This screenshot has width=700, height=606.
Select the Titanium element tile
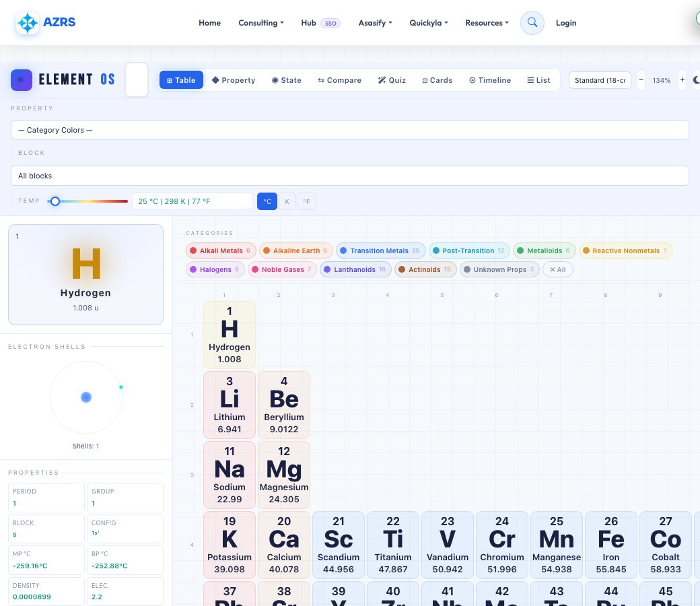[x=393, y=545]
